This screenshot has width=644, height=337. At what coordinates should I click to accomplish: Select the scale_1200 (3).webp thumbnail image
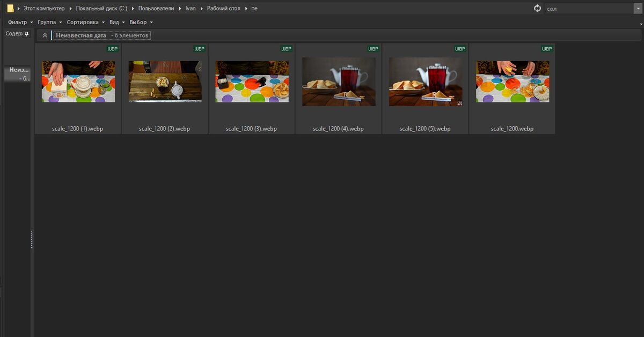252,81
